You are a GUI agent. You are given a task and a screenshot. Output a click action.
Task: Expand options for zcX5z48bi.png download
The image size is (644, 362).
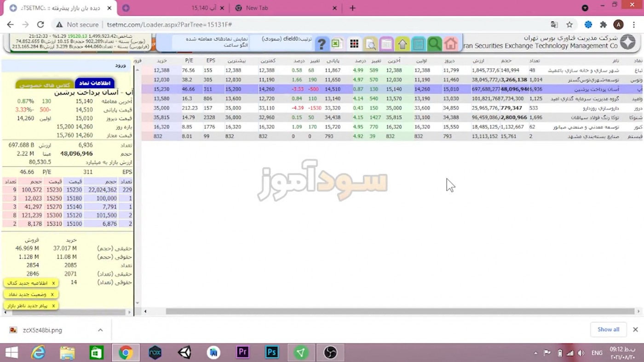100,330
